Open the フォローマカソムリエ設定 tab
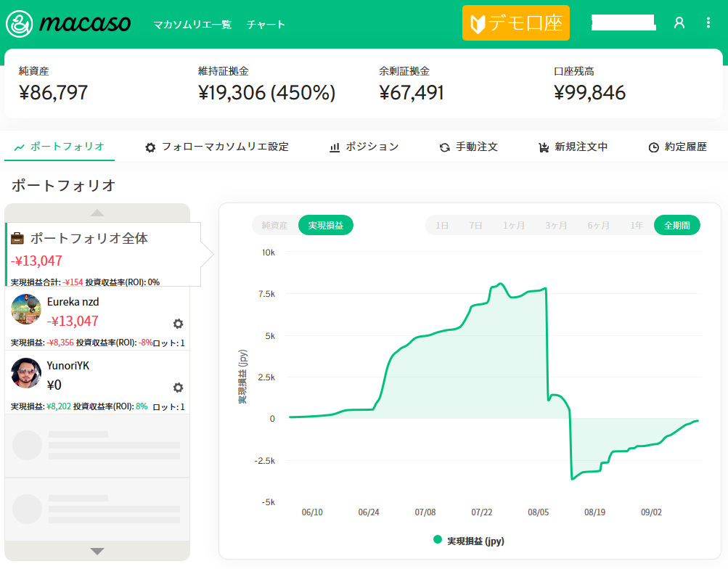728x569 pixels. [x=217, y=147]
